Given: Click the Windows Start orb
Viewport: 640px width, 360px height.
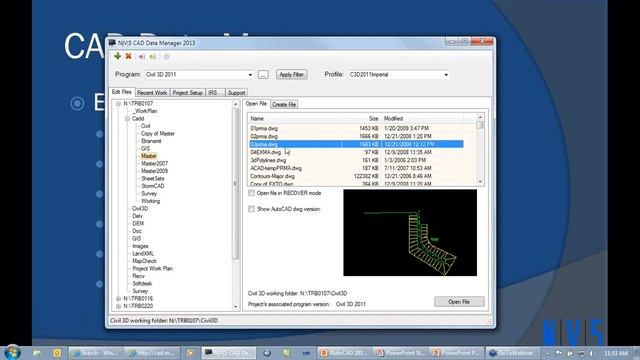Looking at the screenshot, I should click(x=12, y=352).
